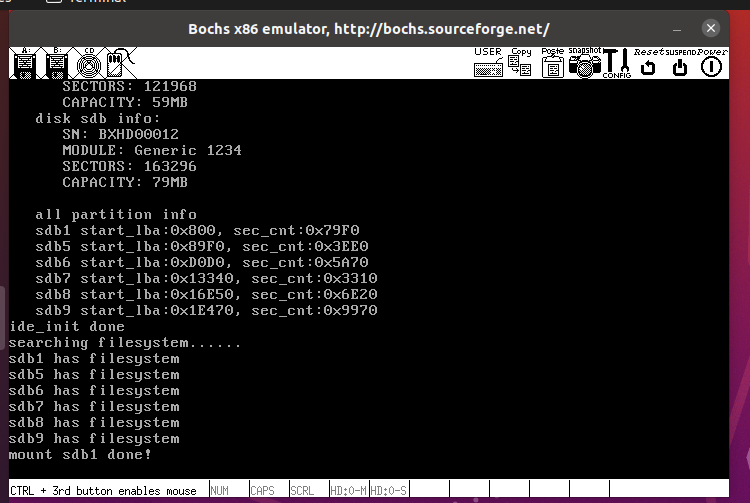The width and height of the screenshot is (750, 503).
Task: Click the 'CAPACITY: 79MB' line
Action: [125, 182]
